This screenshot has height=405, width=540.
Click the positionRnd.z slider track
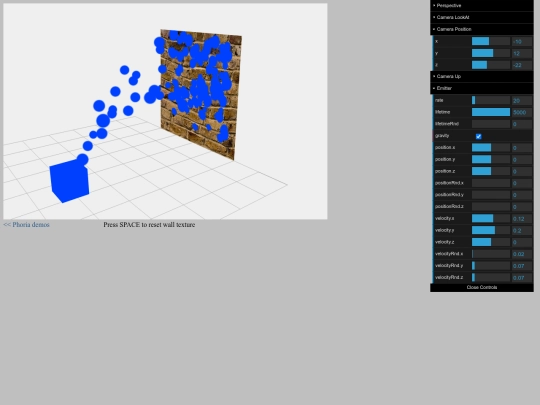tap(491, 206)
